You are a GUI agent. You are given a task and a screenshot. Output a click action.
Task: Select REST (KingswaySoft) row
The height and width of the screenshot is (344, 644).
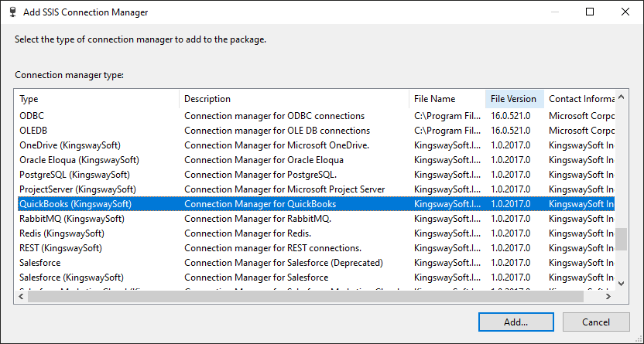click(x=317, y=248)
